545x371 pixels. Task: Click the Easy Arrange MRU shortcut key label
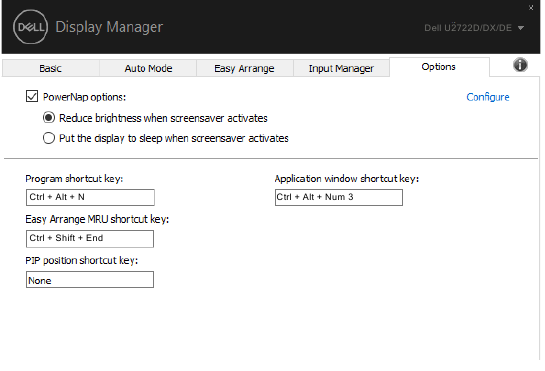point(97,219)
